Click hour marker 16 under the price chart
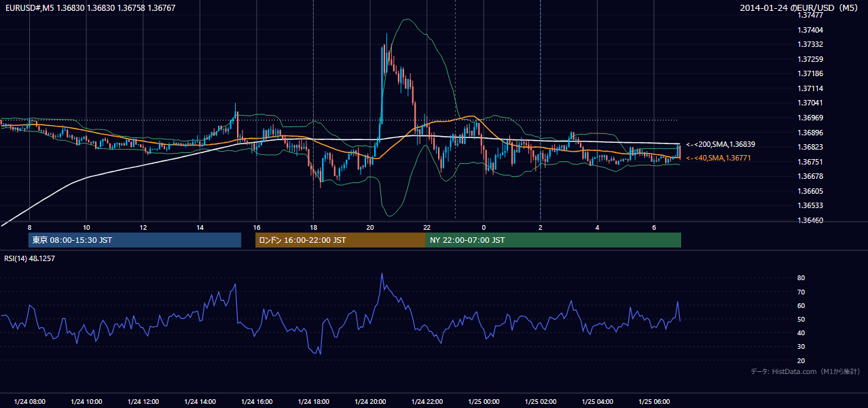Viewport: 868px width, 408px height. click(257, 226)
